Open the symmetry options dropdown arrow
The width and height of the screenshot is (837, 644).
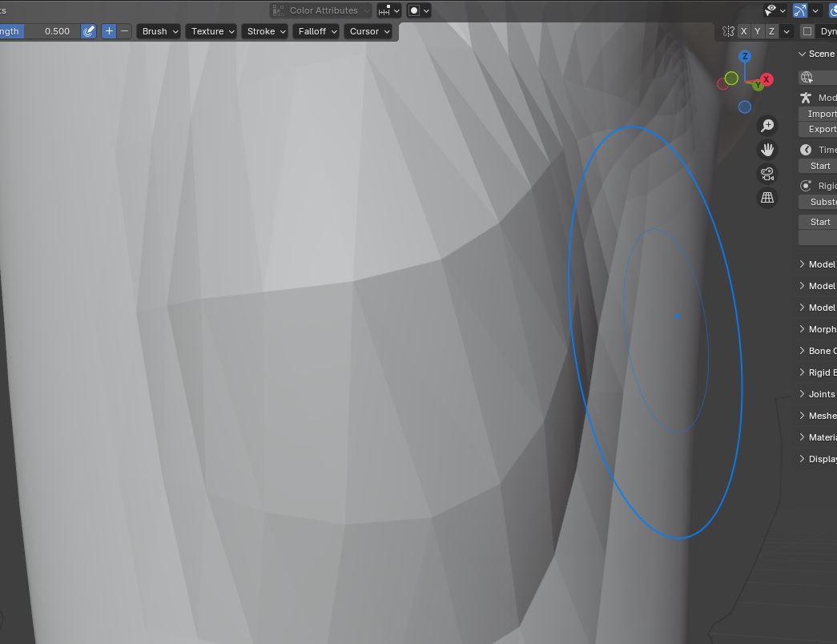coord(787,31)
